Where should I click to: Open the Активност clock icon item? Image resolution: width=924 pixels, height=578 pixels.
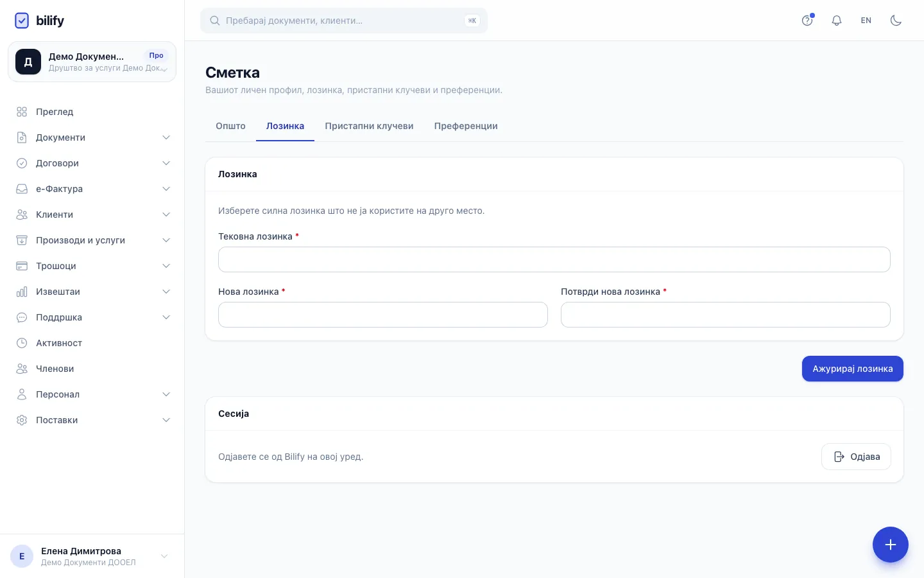[22, 343]
